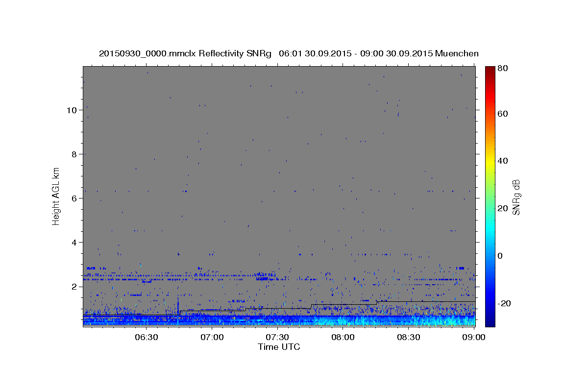Screen dimensions: 588x392
Task: Click the 07:00 time tick label
Action: coord(212,337)
